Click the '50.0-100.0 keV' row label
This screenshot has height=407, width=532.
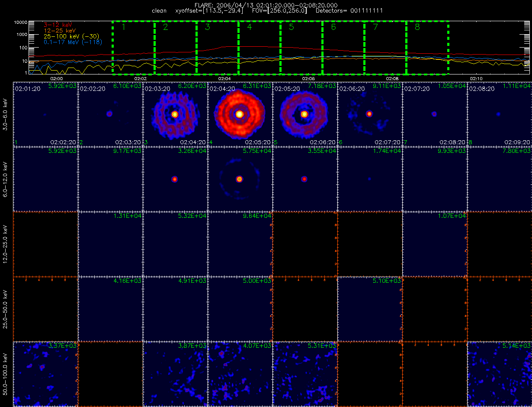pyautogui.click(x=5, y=374)
